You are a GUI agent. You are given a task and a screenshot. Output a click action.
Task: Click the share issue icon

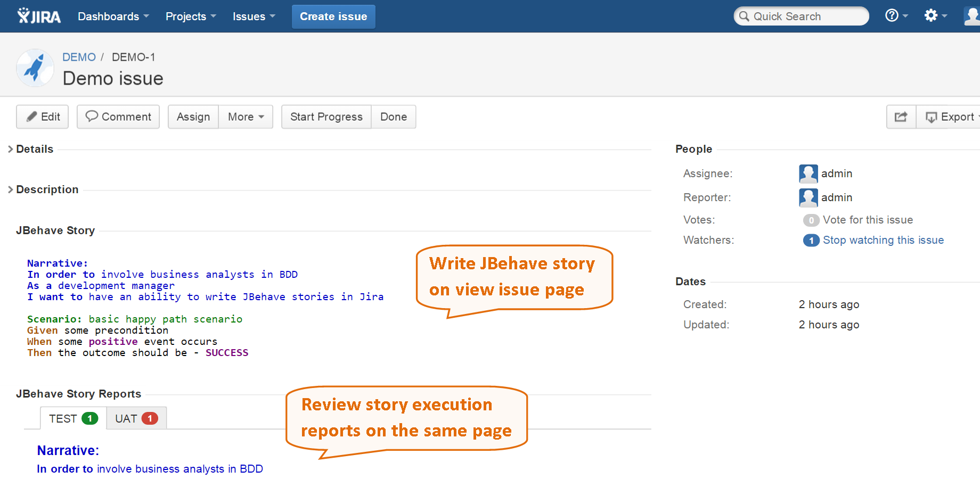point(901,117)
